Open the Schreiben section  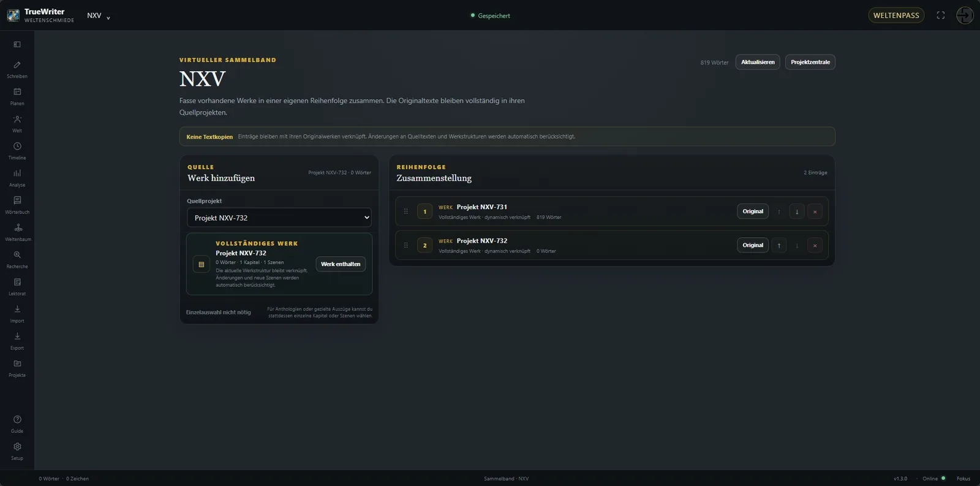(17, 69)
